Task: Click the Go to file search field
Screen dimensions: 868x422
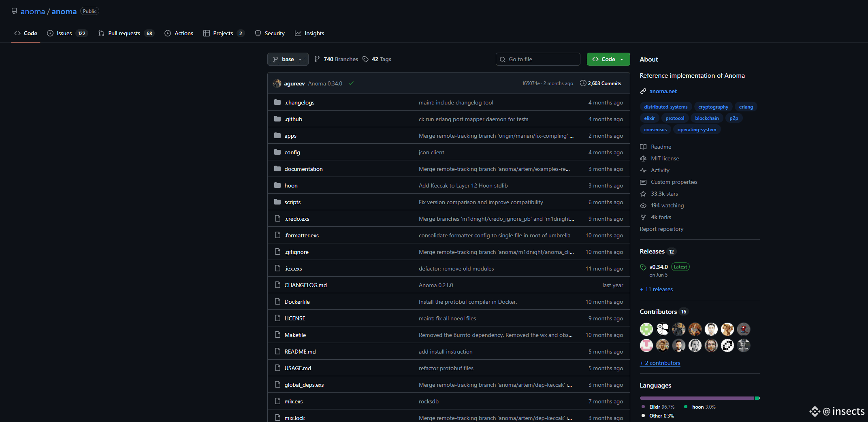Action: tap(538, 59)
